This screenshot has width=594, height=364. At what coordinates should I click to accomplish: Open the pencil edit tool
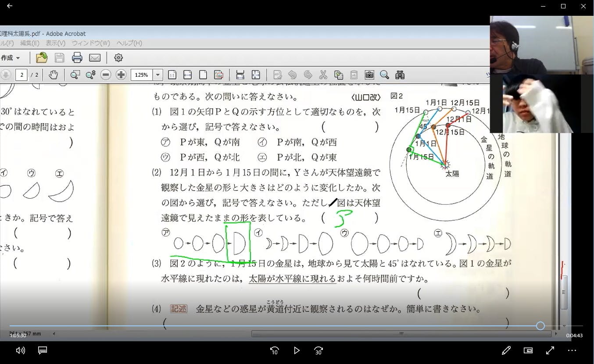[x=506, y=350]
